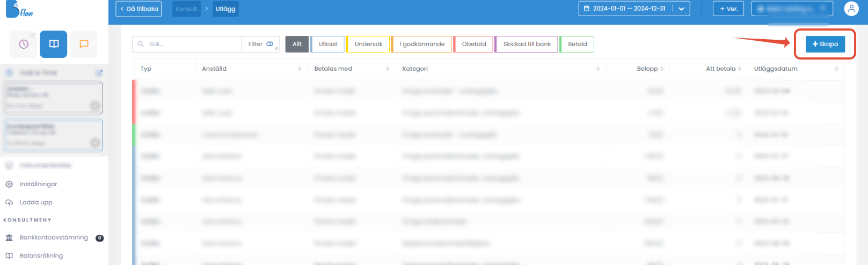Select the I godkännande status tab
This screenshot has height=265, width=868.
pos(422,44)
